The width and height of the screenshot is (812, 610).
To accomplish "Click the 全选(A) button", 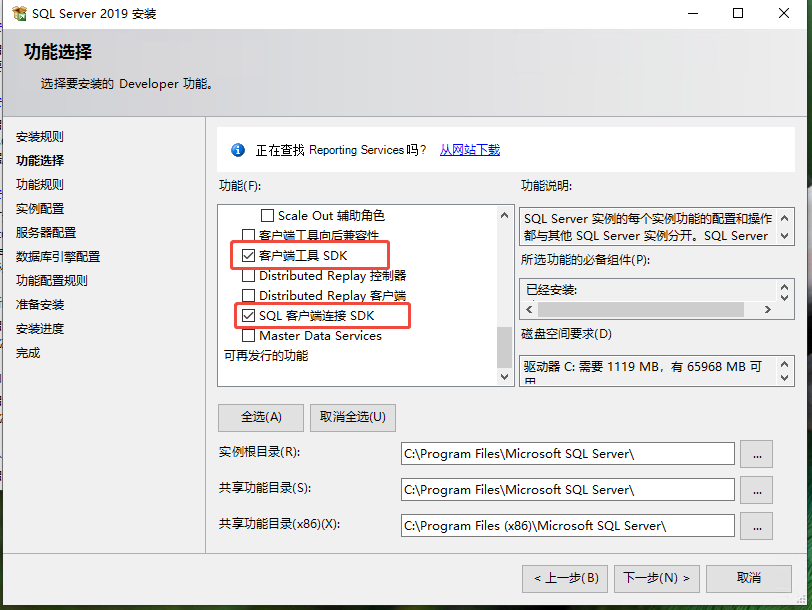I will [260, 417].
